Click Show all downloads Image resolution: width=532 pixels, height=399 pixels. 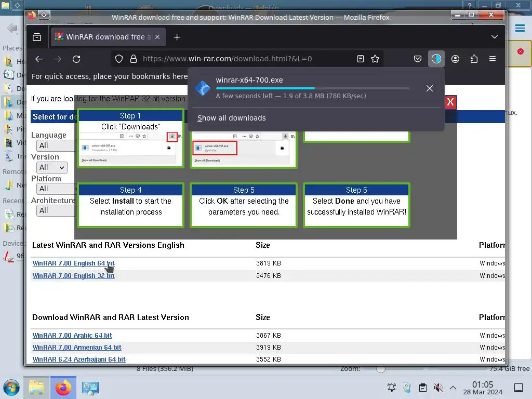point(231,118)
